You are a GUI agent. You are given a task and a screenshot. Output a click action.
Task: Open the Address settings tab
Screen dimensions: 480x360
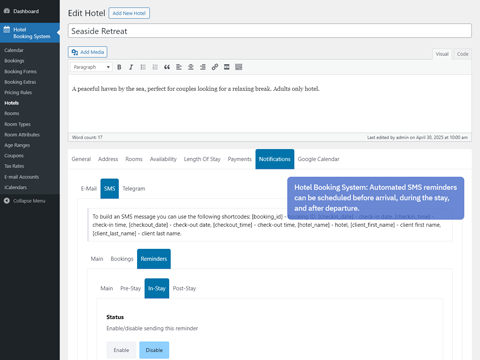[108, 159]
